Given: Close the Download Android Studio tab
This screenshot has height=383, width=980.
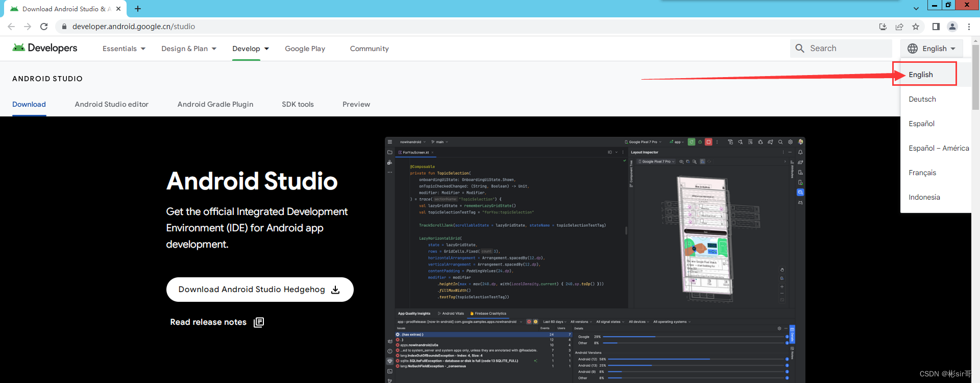Looking at the screenshot, I should pos(118,9).
